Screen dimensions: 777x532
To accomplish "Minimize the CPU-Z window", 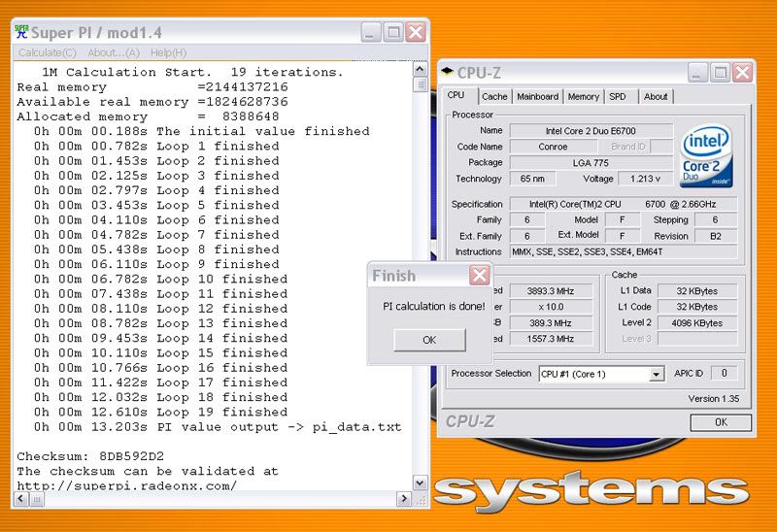I will [696, 73].
